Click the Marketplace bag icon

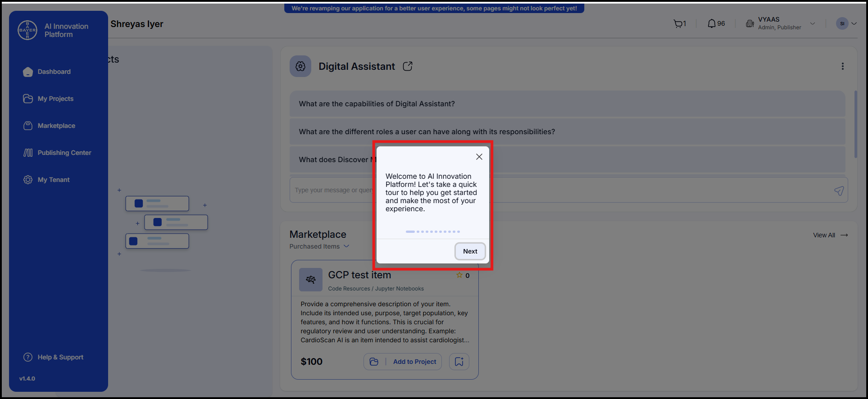28,126
